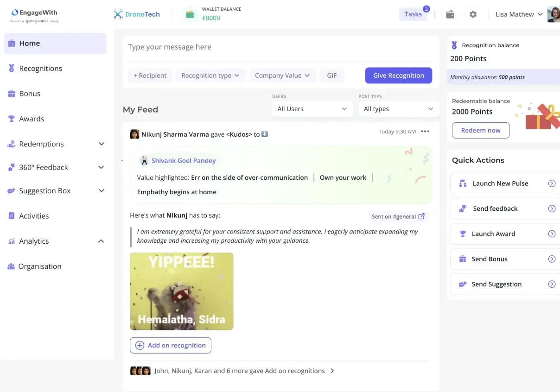Screen dimensions: 560x392
Task: Click Send Suggestion quick action
Action: pyautogui.click(x=505, y=284)
